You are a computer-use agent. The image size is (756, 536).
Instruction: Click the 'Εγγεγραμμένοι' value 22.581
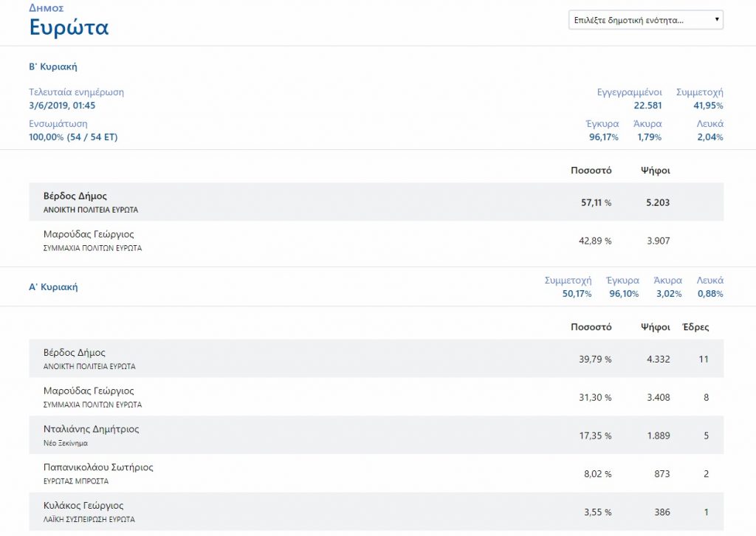[x=649, y=106]
